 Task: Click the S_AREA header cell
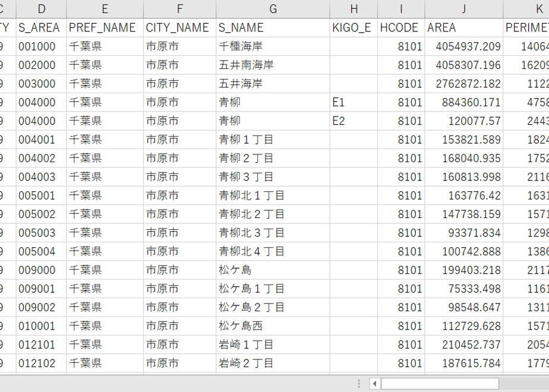[41, 28]
